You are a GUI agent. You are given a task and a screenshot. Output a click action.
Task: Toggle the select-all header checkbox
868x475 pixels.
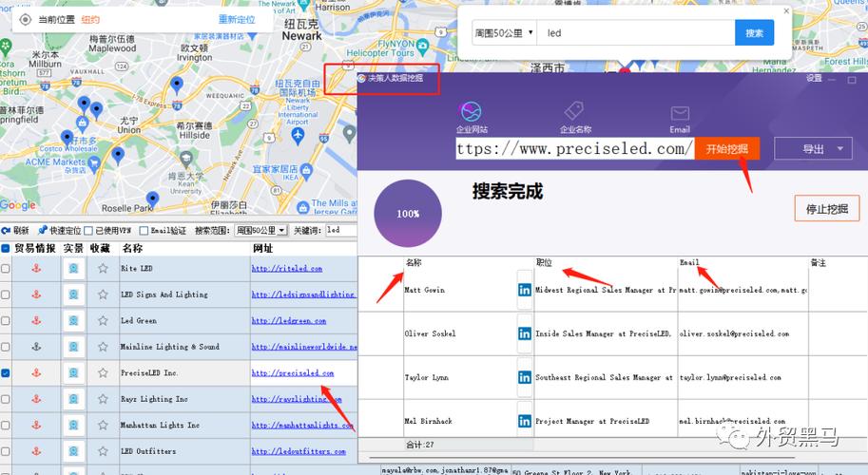pyautogui.click(x=6, y=248)
